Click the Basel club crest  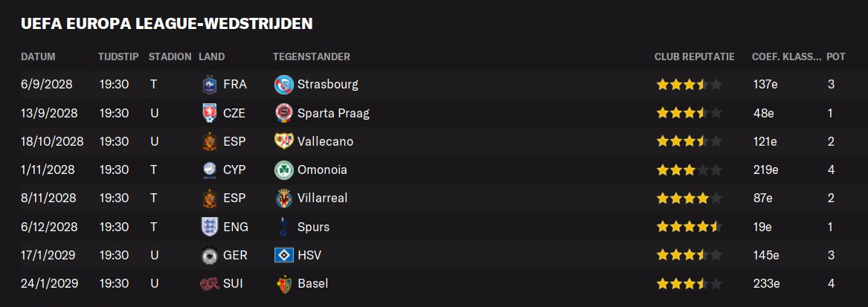coord(283,284)
